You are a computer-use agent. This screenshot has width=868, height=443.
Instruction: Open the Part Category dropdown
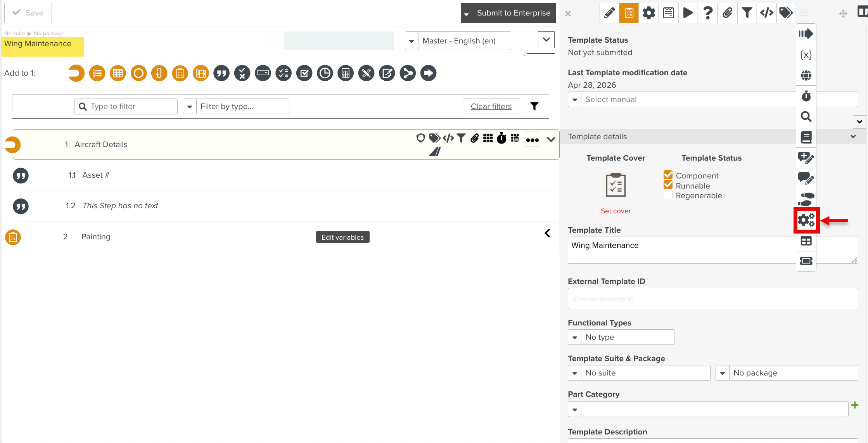point(708,409)
